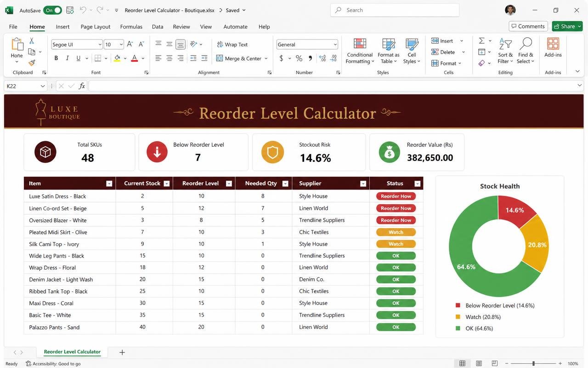Screen dimensions: 588x368
Task: Open the General number format dropdown
Action: click(335, 45)
